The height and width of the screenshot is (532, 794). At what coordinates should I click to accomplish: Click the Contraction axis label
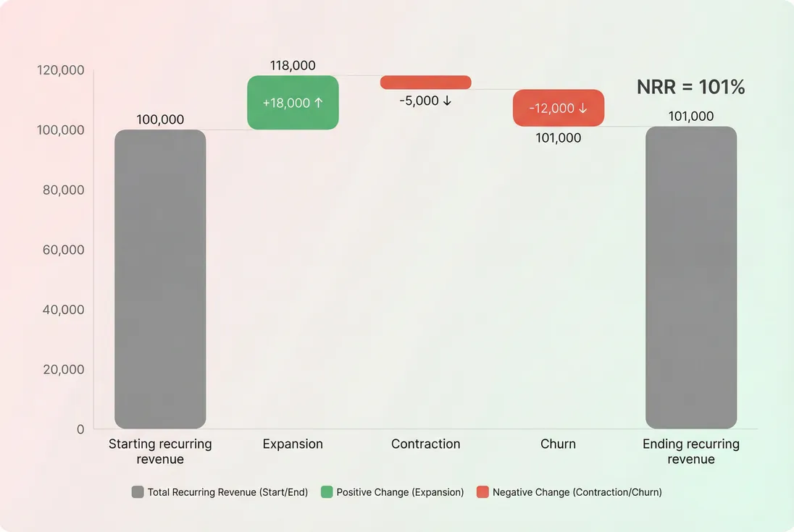pos(425,444)
